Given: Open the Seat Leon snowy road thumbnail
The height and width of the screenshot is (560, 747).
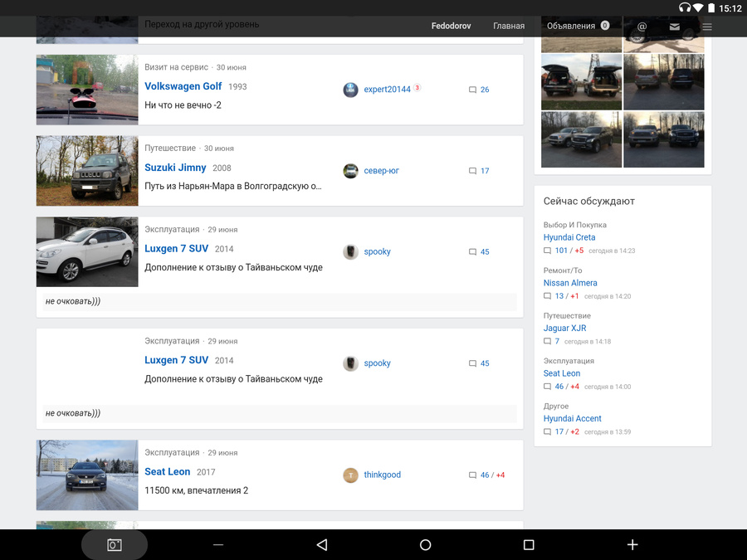Looking at the screenshot, I should click(87, 475).
